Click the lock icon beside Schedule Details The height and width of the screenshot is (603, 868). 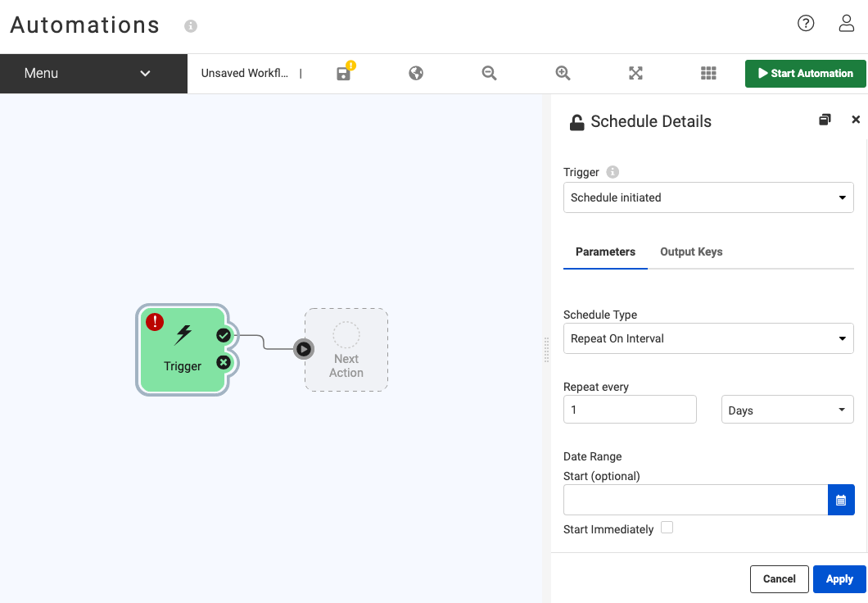576,122
